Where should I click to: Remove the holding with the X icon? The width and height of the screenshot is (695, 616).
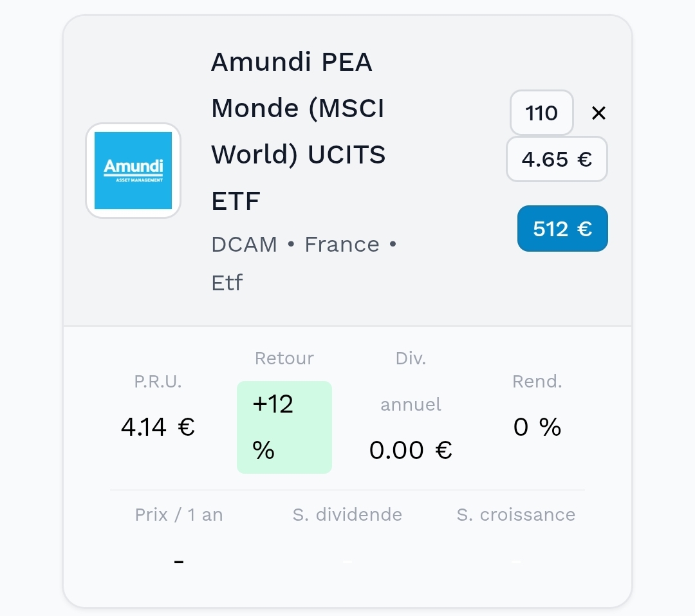point(598,113)
